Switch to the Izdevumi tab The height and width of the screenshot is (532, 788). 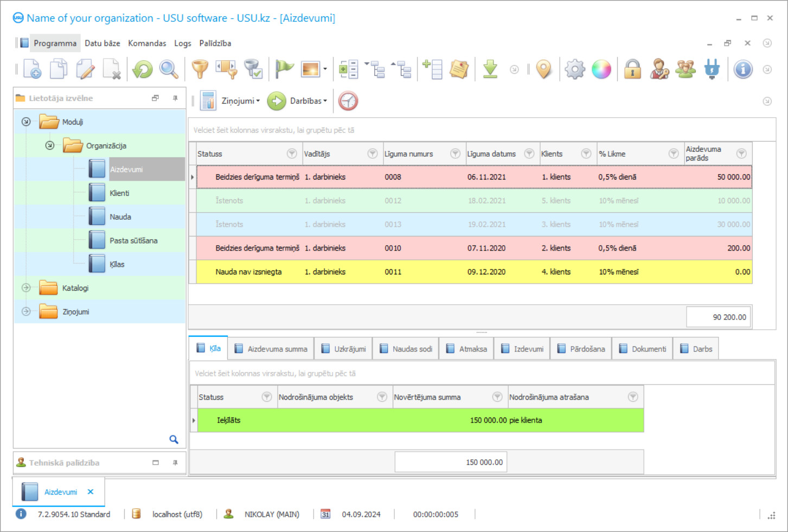[522, 349]
